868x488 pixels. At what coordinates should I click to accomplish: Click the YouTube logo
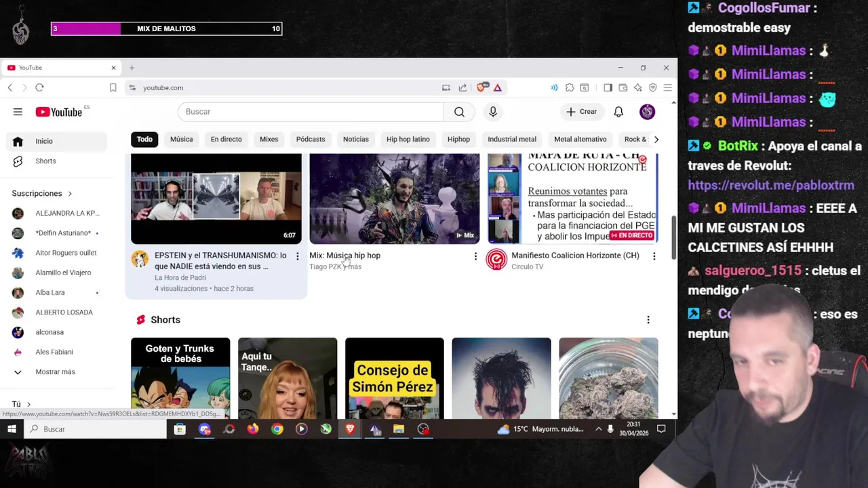(x=58, y=112)
